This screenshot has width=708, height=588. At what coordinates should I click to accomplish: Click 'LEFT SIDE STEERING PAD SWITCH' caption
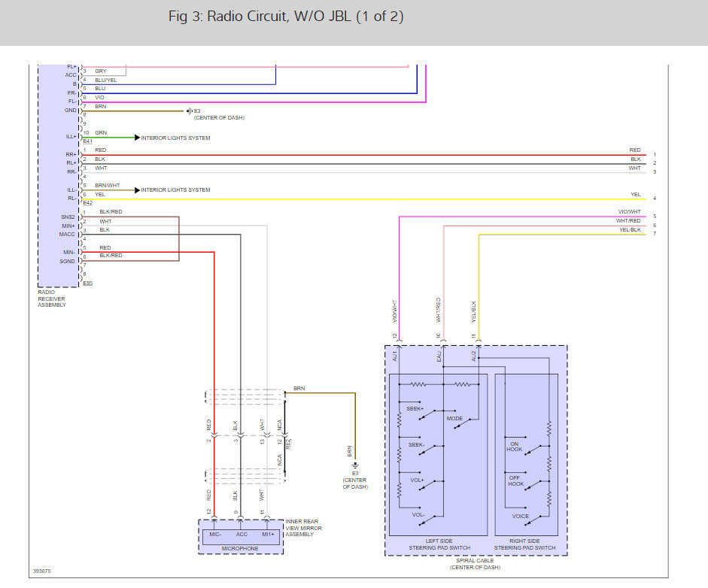439,544
